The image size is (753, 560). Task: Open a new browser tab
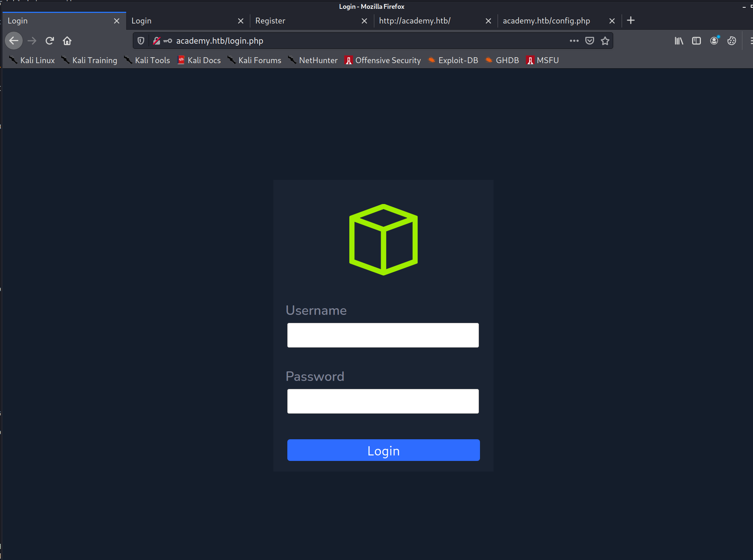[x=631, y=21]
